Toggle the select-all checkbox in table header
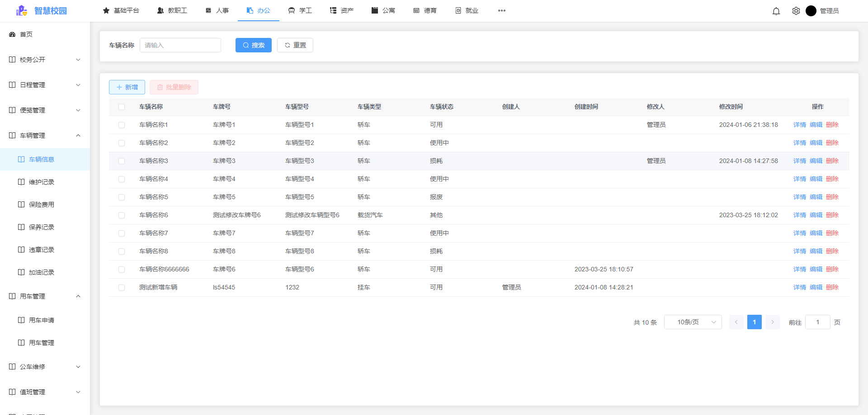Viewport: 868px width, 415px height. [121, 107]
